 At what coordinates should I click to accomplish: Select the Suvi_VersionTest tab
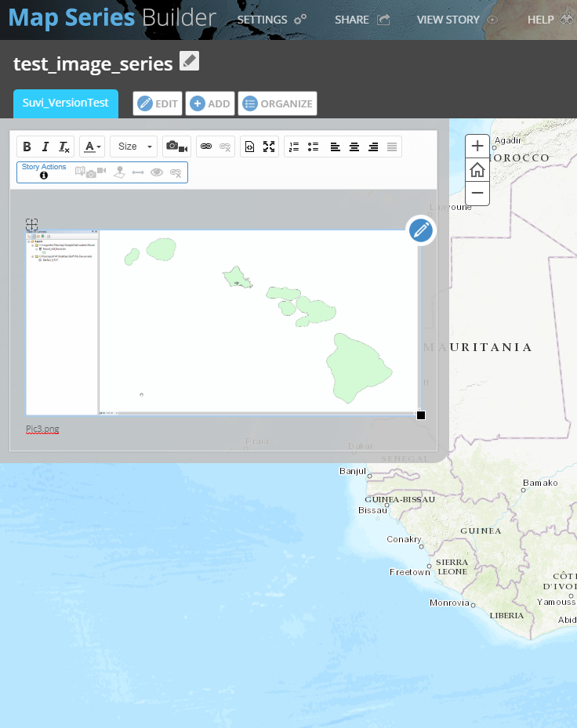point(66,103)
